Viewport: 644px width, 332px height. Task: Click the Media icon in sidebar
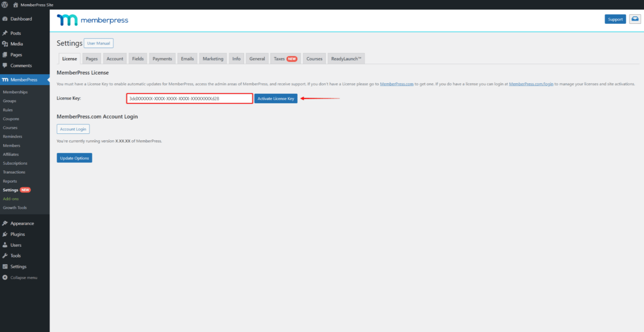click(5, 44)
